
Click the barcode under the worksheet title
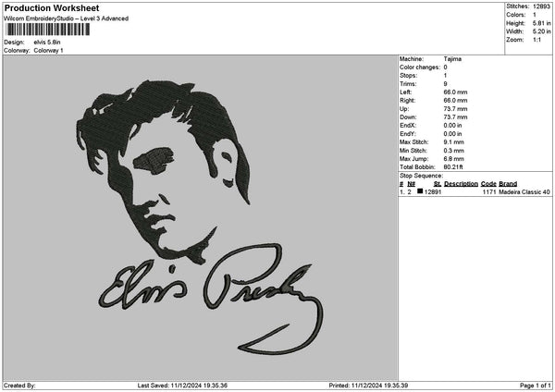[x=48, y=30]
